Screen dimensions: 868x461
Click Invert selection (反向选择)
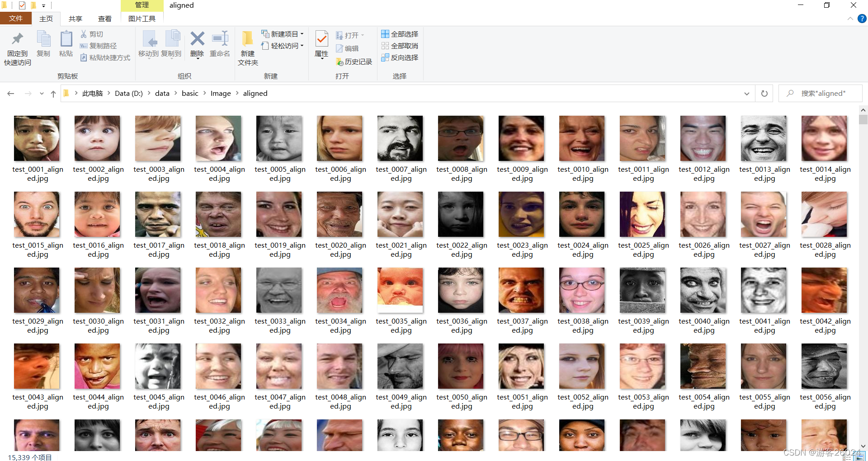[400, 57]
